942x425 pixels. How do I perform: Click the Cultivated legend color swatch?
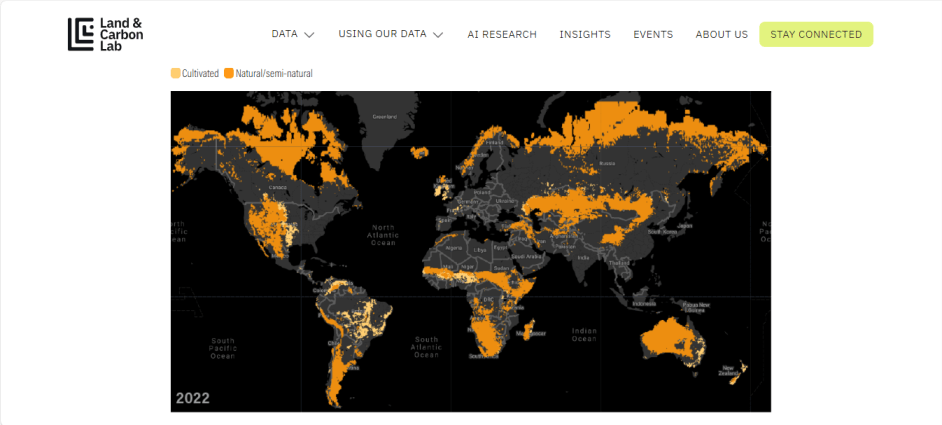(176, 73)
